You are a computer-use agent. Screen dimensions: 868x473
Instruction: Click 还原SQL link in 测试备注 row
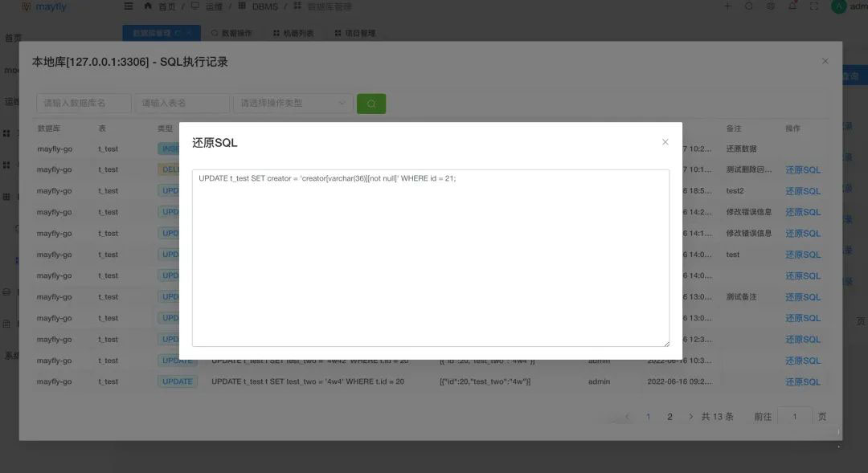click(x=803, y=297)
